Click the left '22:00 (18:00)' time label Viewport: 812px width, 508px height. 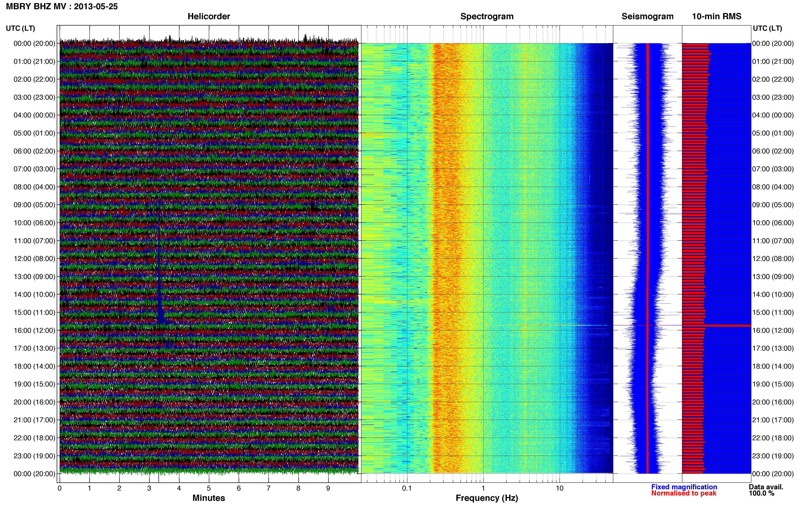click(x=34, y=438)
